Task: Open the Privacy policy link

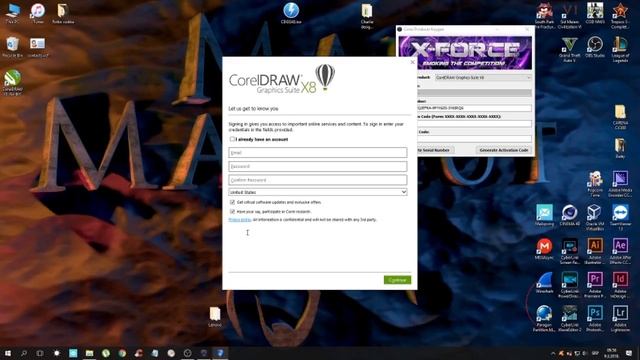Action: click(x=240, y=220)
